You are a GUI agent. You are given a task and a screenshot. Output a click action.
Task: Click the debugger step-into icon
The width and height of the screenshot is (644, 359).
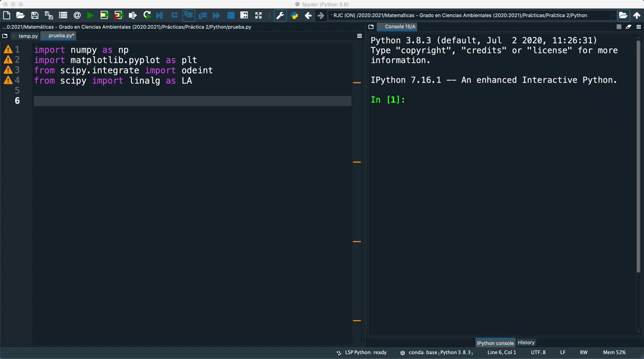[189, 15]
